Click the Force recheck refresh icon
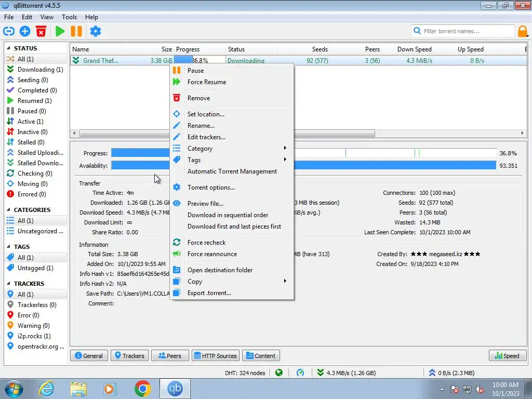Screen dimensions: 532x399 pos(177,242)
